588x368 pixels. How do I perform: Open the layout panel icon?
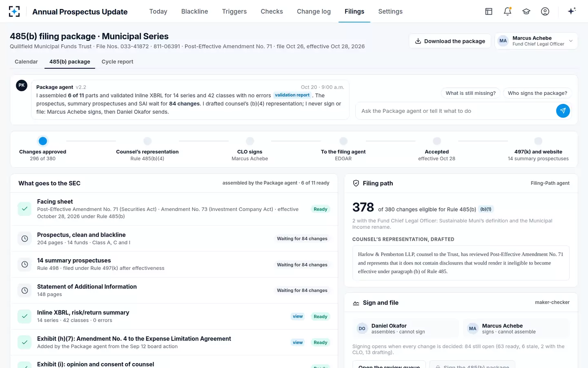[x=489, y=11]
